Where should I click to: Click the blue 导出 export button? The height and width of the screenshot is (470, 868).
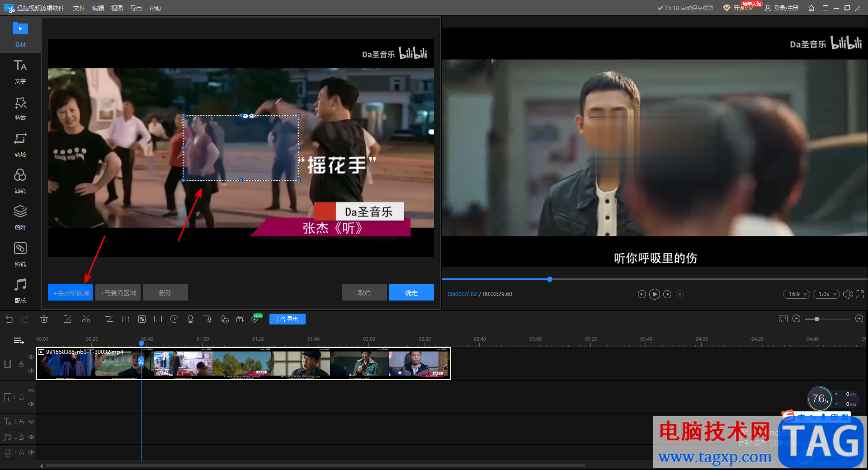point(288,319)
